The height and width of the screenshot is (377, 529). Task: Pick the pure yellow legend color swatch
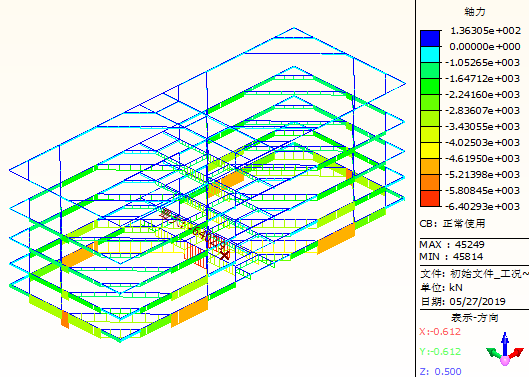coord(430,150)
